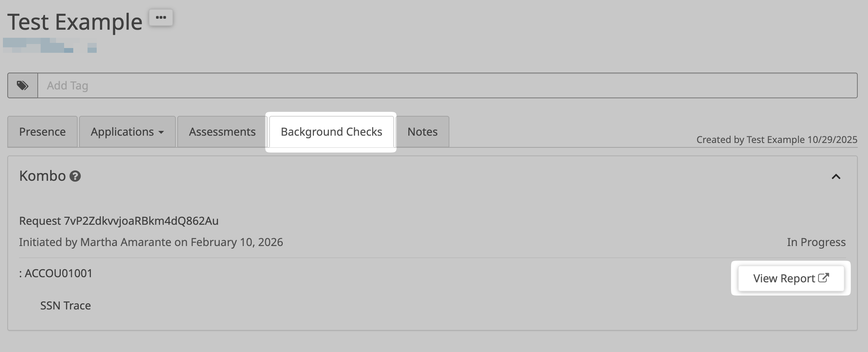The width and height of the screenshot is (868, 352).
Task: Click the Test Example page heading
Action: click(x=75, y=22)
